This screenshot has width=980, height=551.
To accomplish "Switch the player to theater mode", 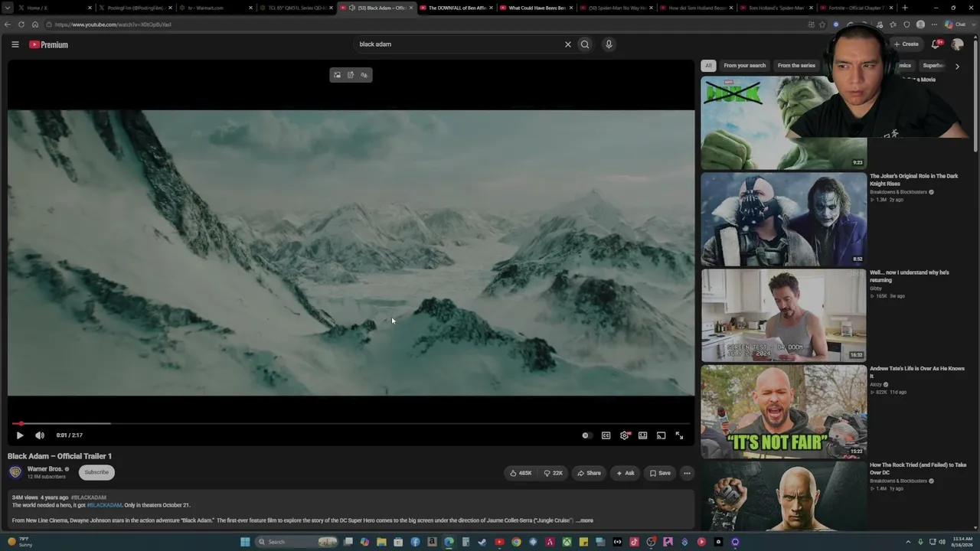I will pos(643,435).
